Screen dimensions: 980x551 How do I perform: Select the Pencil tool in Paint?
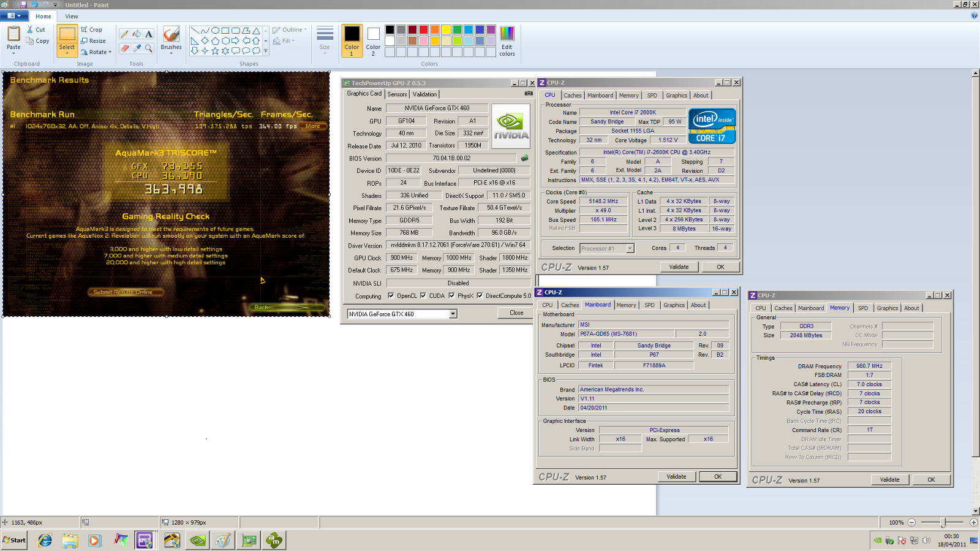click(x=124, y=34)
